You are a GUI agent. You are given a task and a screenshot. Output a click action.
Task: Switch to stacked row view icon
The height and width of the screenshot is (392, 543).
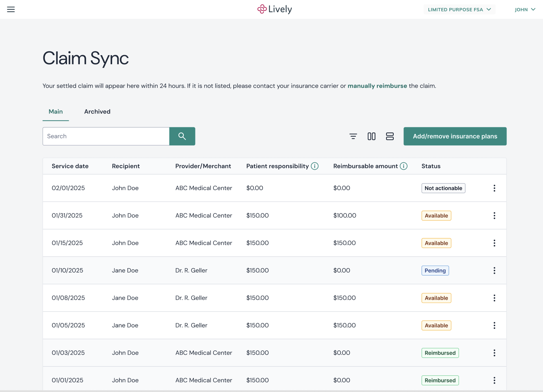(x=390, y=136)
